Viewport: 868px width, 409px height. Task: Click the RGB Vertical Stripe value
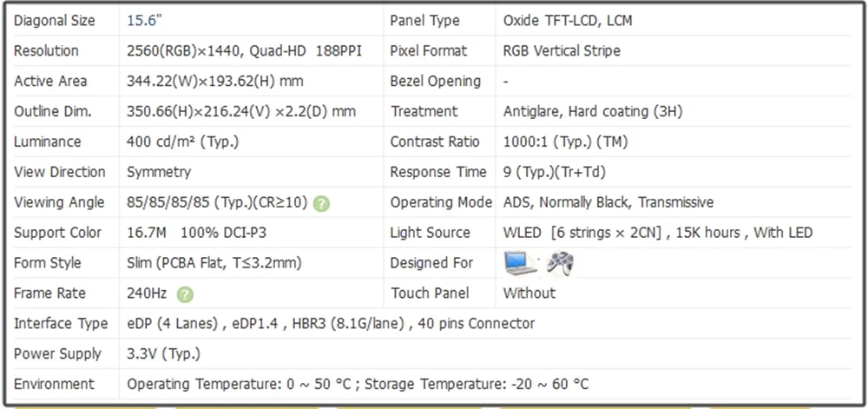click(562, 50)
